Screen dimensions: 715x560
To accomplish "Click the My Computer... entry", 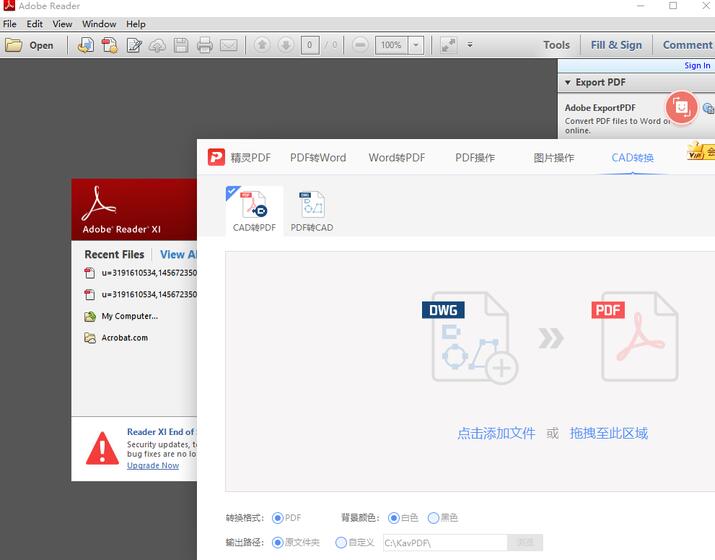I will [x=121, y=316].
